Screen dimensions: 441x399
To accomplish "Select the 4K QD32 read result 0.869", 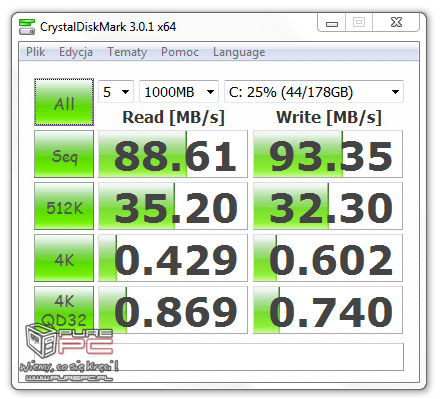I will (173, 310).
